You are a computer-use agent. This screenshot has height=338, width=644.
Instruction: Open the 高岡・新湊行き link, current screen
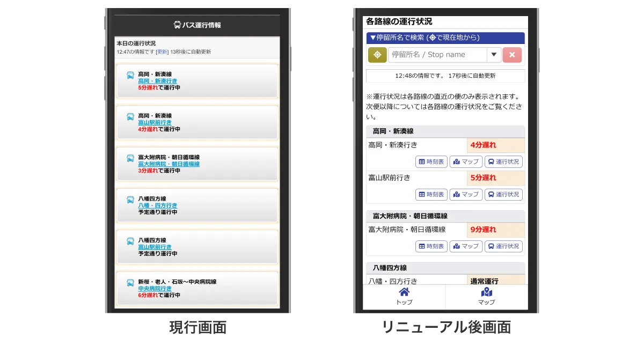(x=158, y=81)
